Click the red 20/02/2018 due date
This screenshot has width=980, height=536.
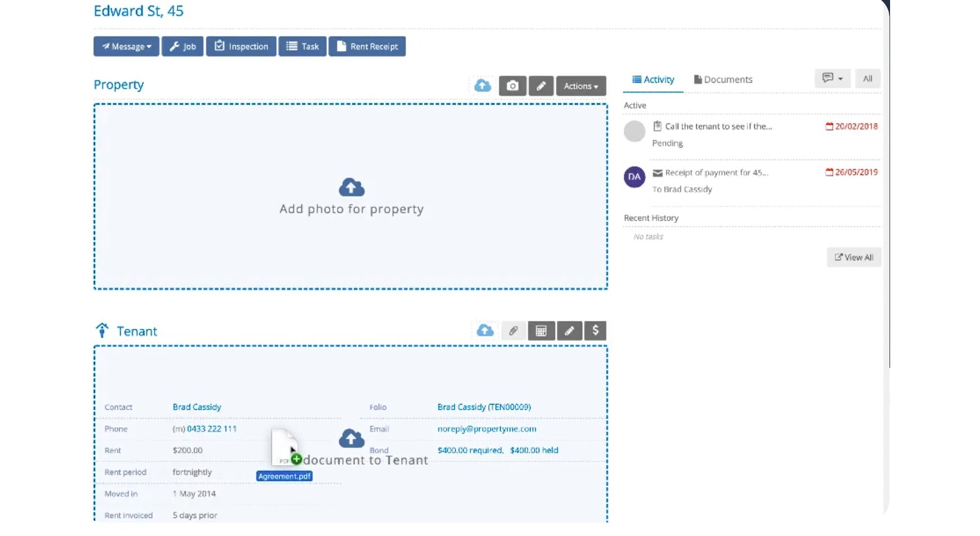pos(851,126)
